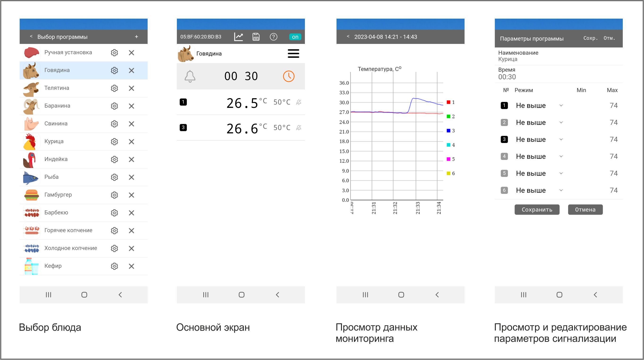The height and width of the screenshot is (360, 644).
Task: Expand the mode dropdown for sensor 3
Action: click(x=561, y=139)
